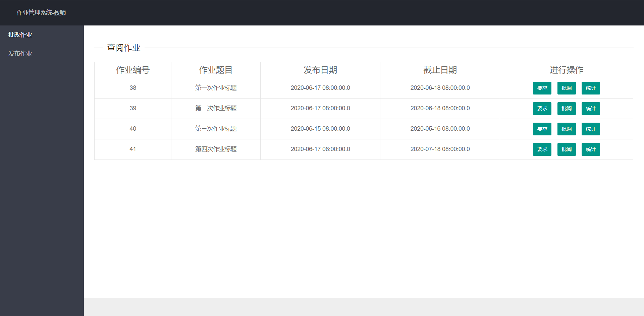The height and width of the screenshot is (316, 644).
Task: Click the 作业管理系统-教师 header title
Action: click(41, 13)
